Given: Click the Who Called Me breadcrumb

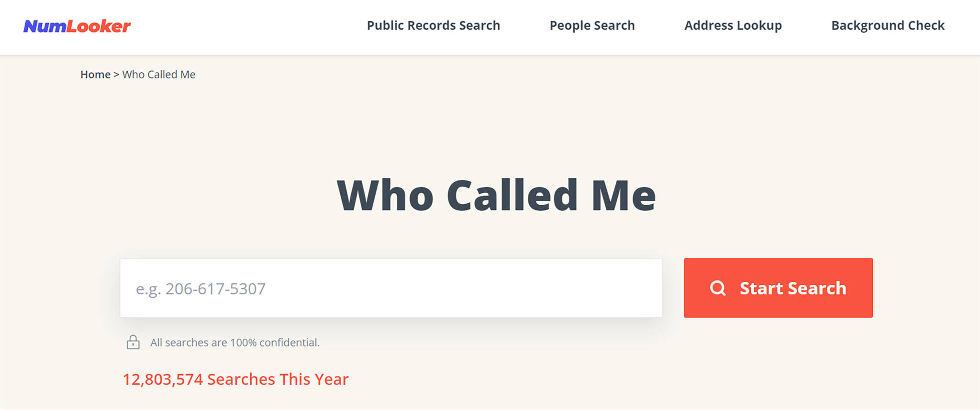Looking at the screenshot, I should 159,75.
